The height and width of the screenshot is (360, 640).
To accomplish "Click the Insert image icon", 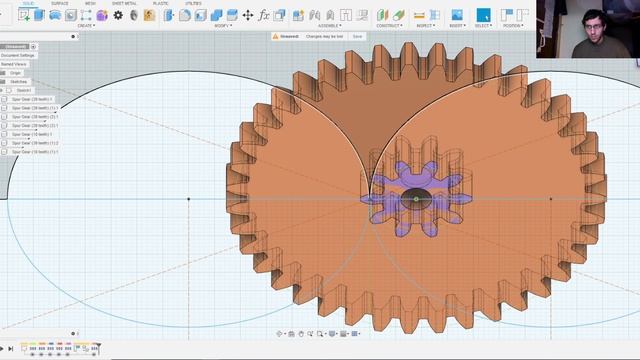I will click(x=457, y=16).
